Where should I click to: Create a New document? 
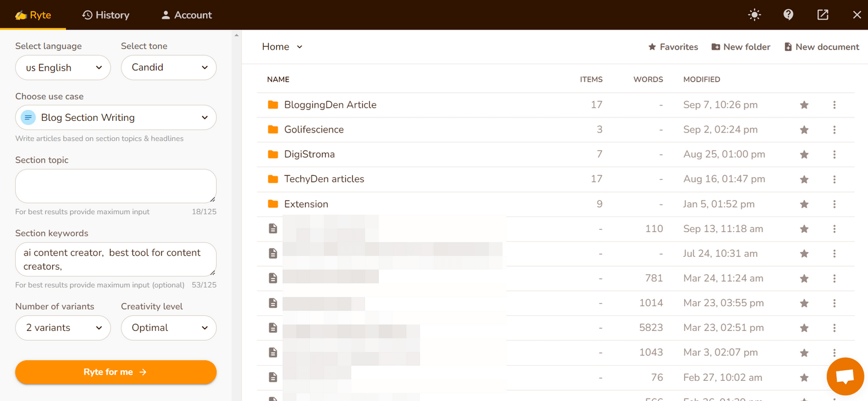821,47
